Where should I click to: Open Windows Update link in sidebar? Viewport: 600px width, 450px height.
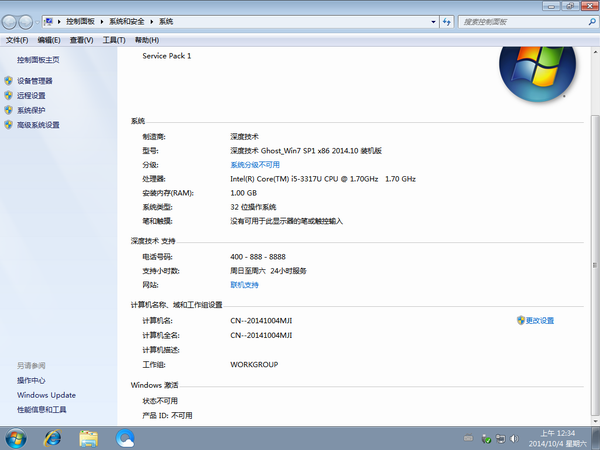click(46, 395)
